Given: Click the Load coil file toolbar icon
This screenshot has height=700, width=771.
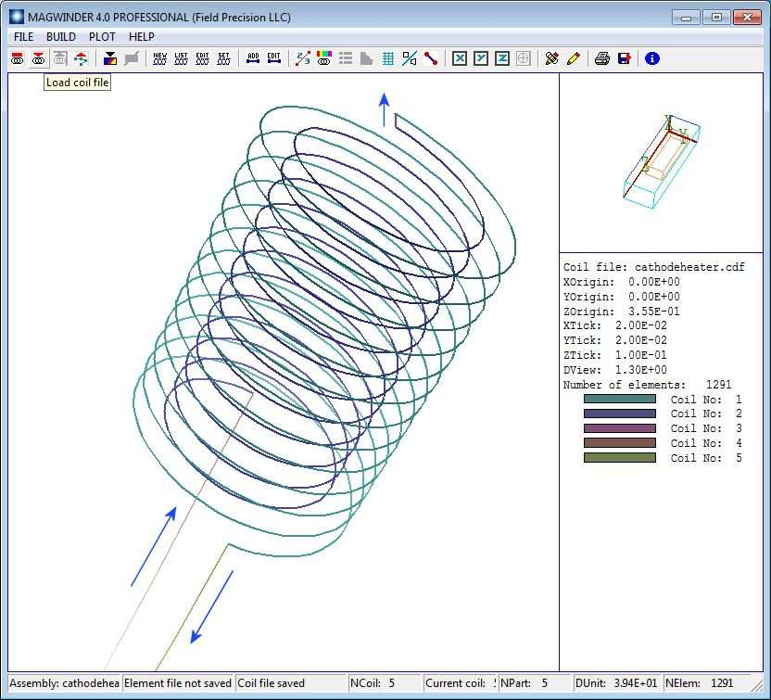Looking at the screenshot, I should pyautogui.click(x=38, y=58).
